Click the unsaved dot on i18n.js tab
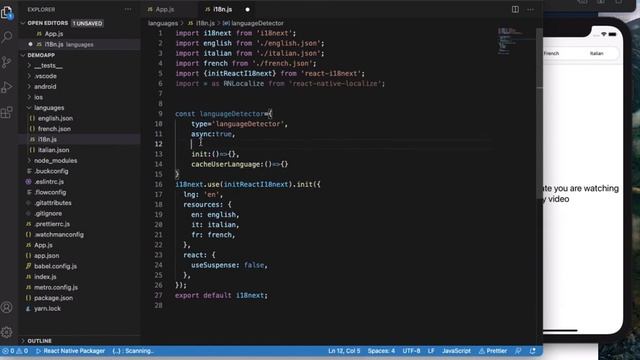640x360 pixels. click(x=247, y=9)
